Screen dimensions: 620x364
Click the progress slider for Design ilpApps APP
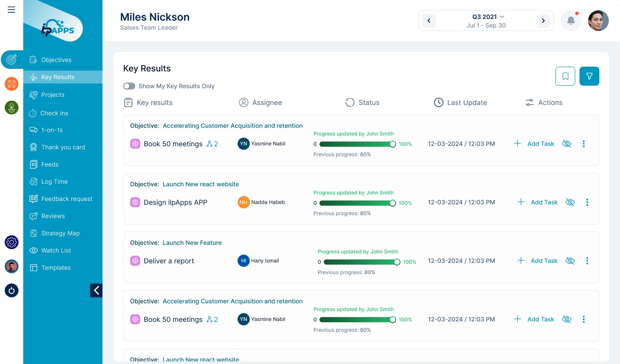[358, 203]
